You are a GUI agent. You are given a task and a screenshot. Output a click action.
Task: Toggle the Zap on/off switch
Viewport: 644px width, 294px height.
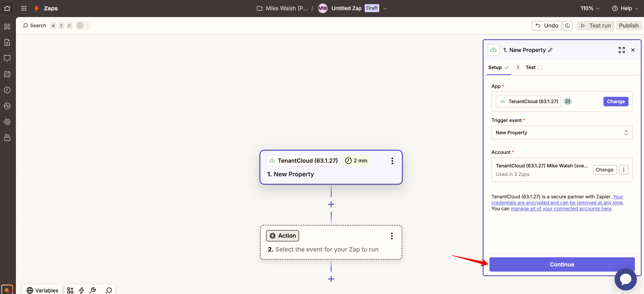coord(83,25)
